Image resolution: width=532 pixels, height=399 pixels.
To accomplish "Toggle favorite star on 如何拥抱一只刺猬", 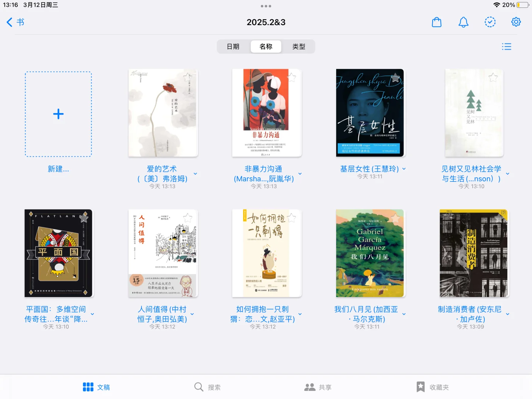I will pyautogui.click(x=291, y=218).
